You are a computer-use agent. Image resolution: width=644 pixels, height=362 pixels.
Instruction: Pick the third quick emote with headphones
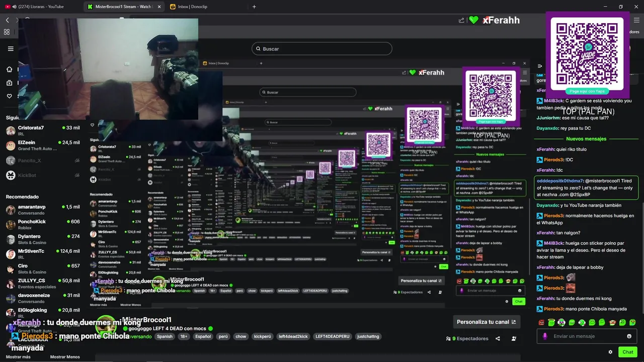coord(561,322)
